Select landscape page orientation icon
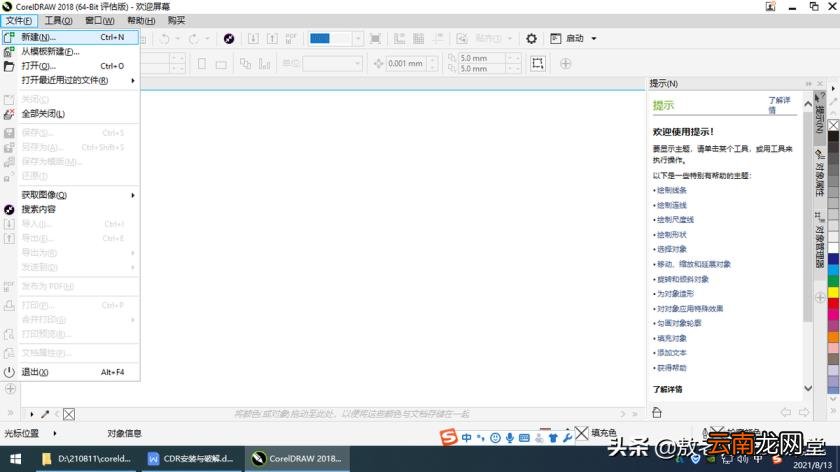This screenshot has width=840, height=472. click(221, 64)
